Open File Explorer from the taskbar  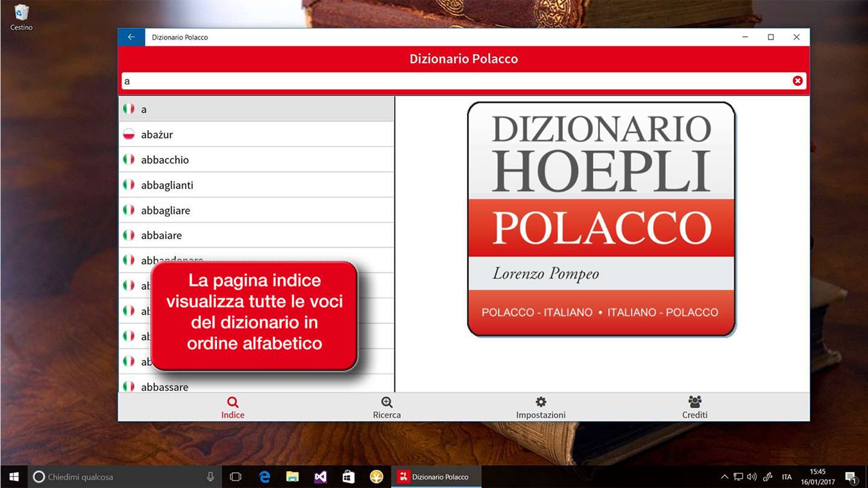[x=292, y=477]
